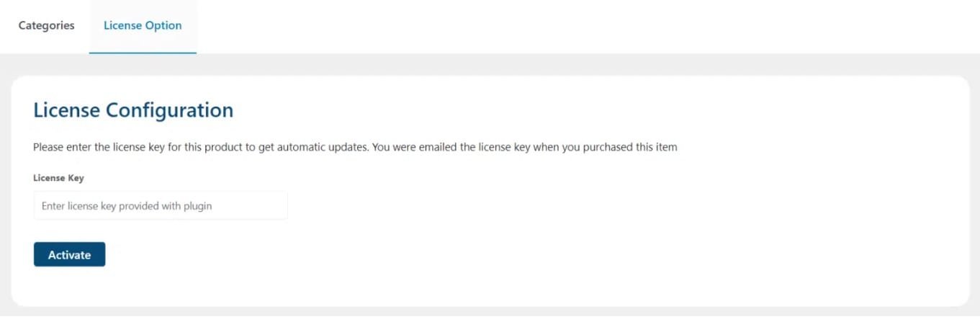Focus the License Key input field

coord(161,205)
